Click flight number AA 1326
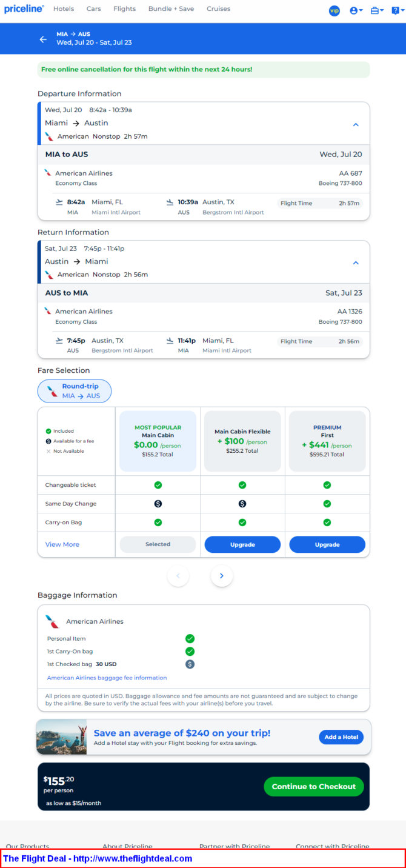Viewport: 406px width, 868px height. [x=350, y=312]
